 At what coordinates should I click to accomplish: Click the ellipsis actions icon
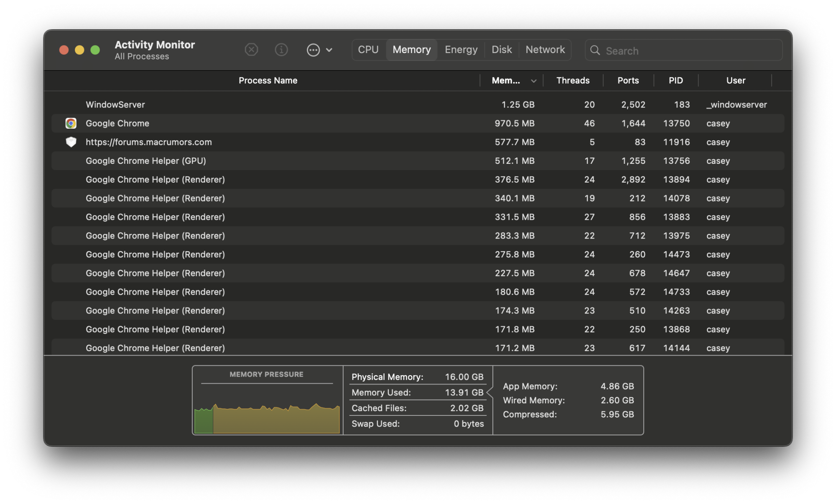pos(313,50)
